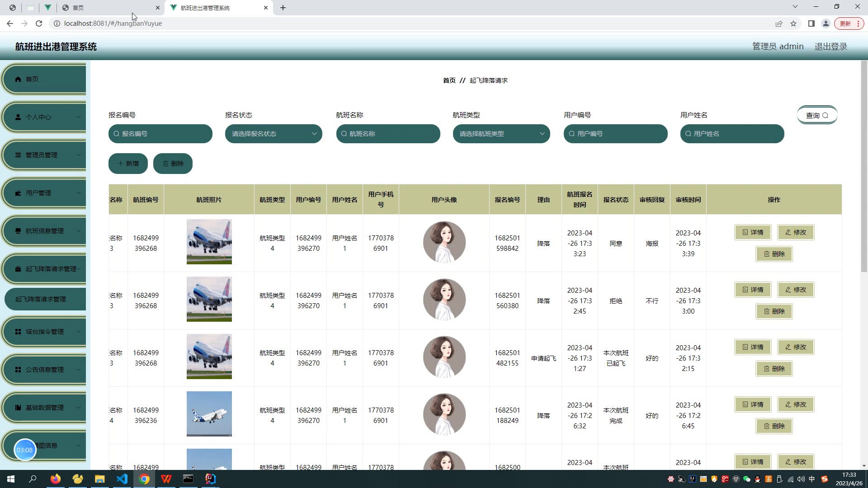Click the browser page reload icon
This screenshot has width=868, height=488.
click(x=39, y=23)
